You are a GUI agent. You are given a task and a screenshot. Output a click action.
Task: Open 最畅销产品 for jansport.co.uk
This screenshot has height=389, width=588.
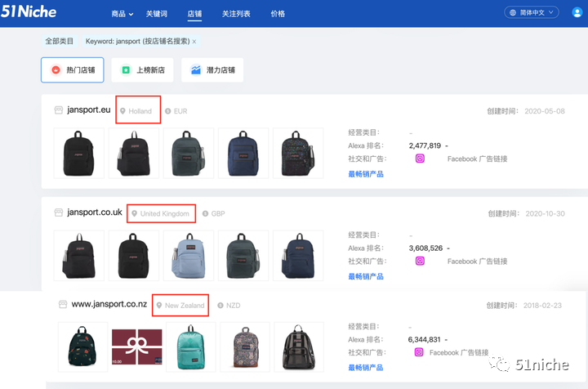coord(366,276)
